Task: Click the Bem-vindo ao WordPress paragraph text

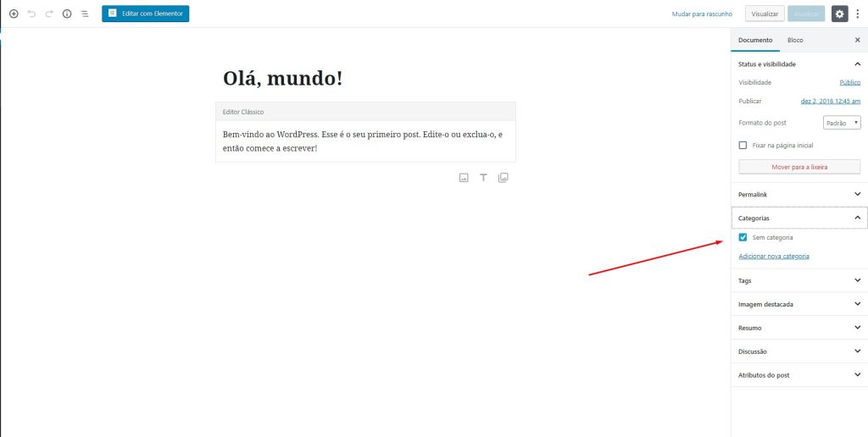Action: pyautogui.click(x=362, y=141)
